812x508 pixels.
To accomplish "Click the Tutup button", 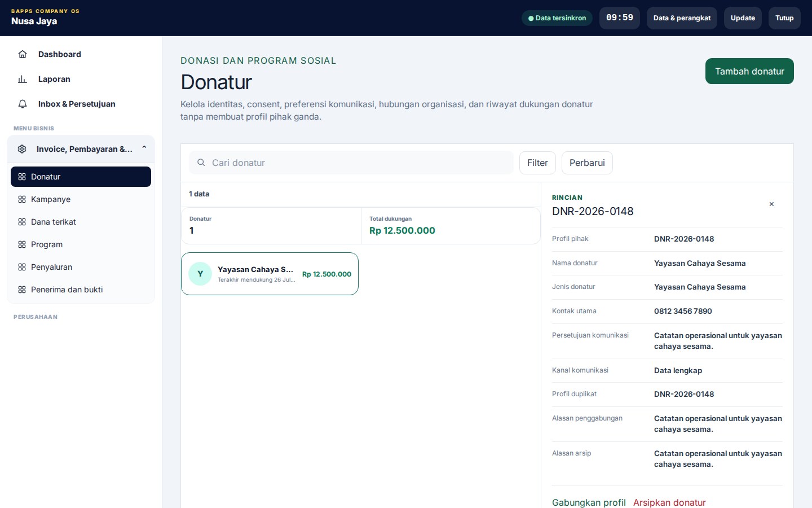I will 784,18.
